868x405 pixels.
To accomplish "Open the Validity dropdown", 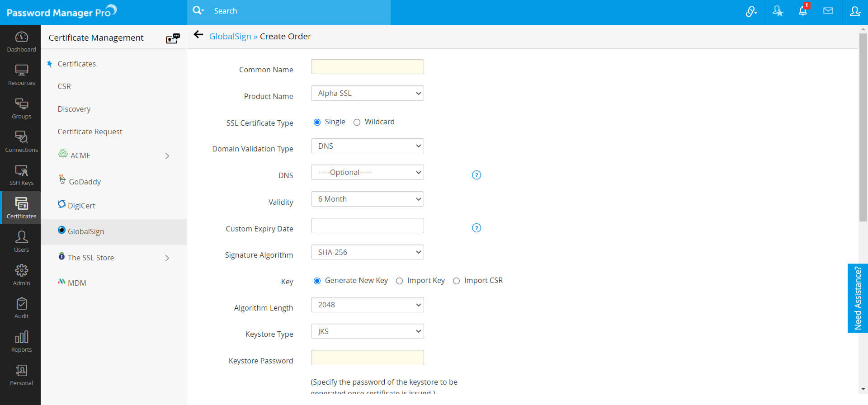I will pos(367,199).
